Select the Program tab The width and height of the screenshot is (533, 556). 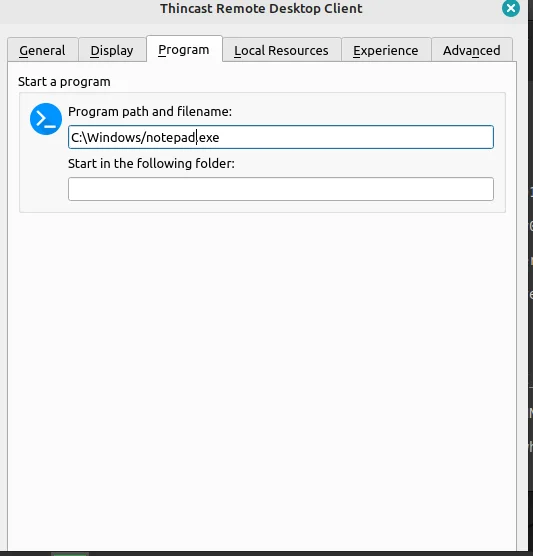pyautogui.click(x=184, y=49)
